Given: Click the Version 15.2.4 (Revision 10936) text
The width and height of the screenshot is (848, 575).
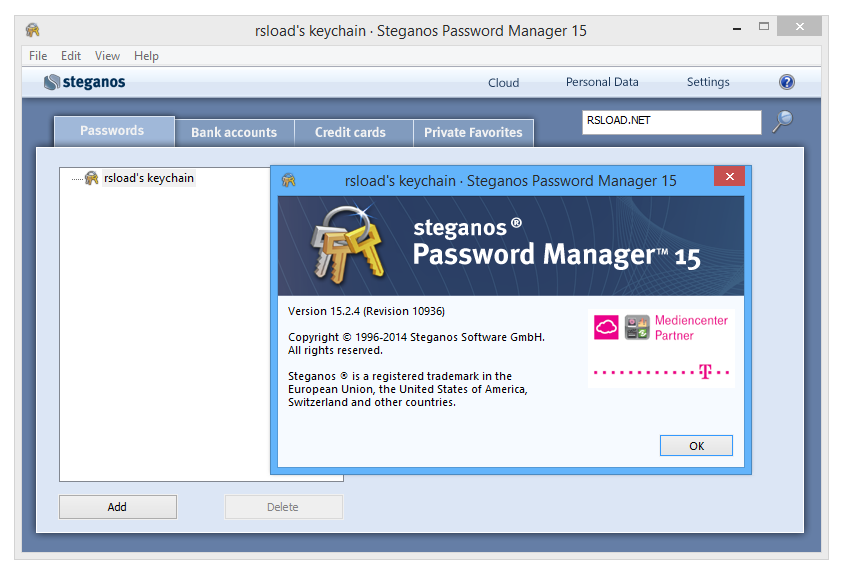Looking at the screenshot, I should (366, 311).
